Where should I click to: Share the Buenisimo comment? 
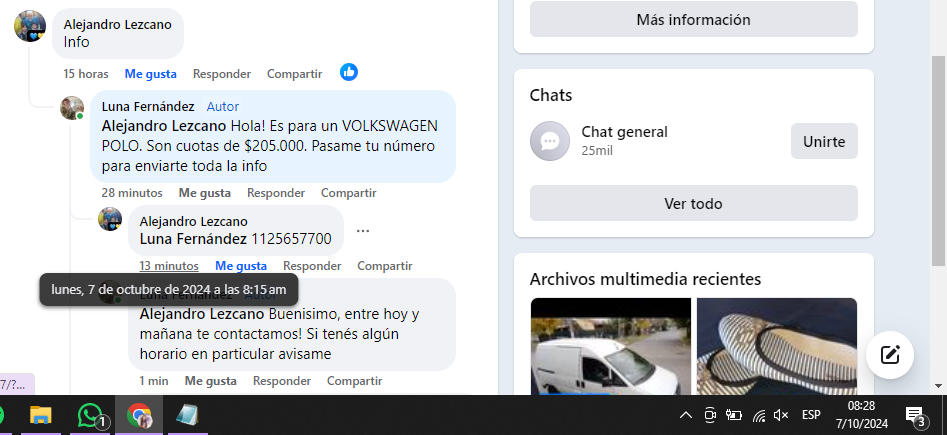pyautogui.click(x=355, y=381)
